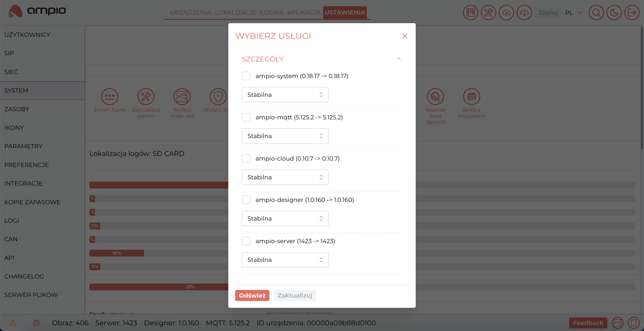
Task: Click the shield Wyłącz SSH icon
Action: [x=218, y=96]
